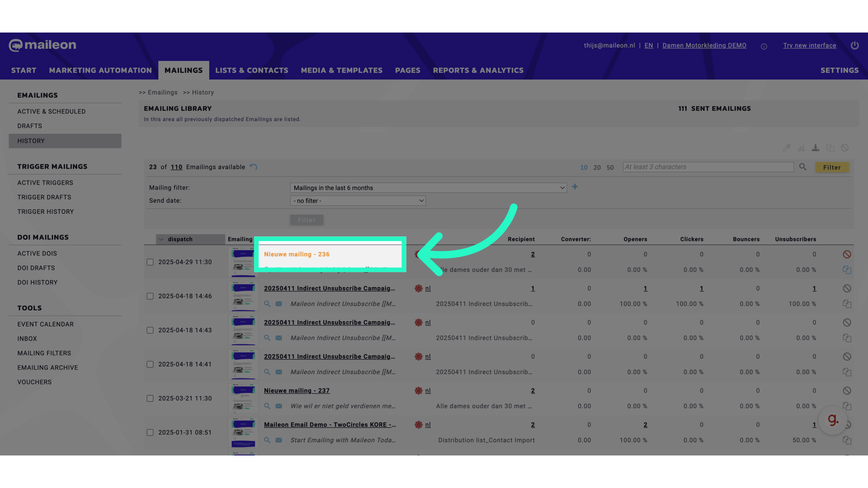868x488 pixels.
Task: Open the Send date dropdown
Action: 358,201
